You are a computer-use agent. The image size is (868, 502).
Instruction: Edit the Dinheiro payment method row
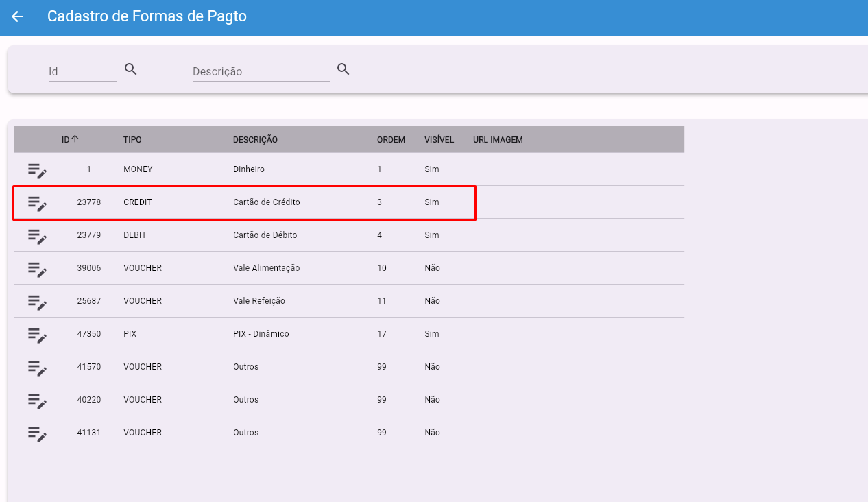(x=37, y=169)
